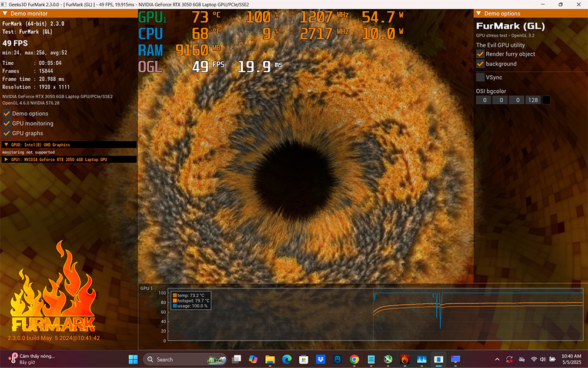Click the GPU1 temperature readout 73 °C
Screen dimensions: 588x368
coord(206,17)
